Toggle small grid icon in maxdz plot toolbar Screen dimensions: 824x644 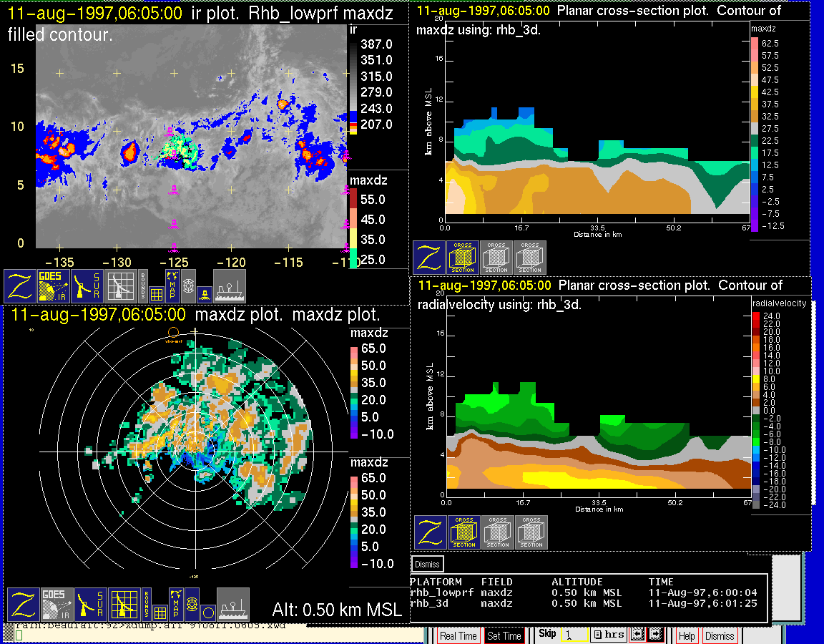(x=160, y=613)
